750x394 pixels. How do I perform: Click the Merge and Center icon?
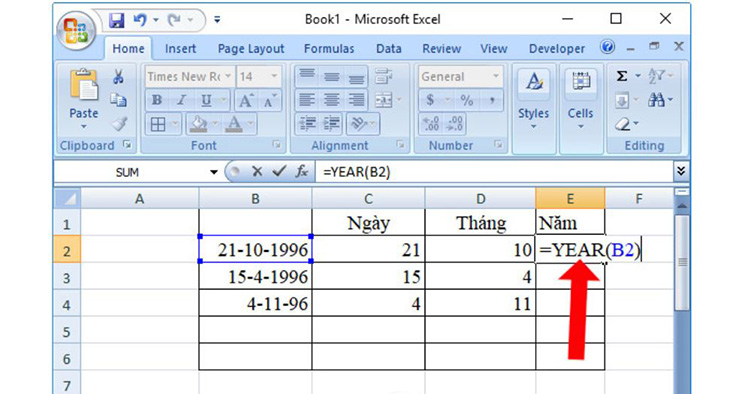point(383,100)
